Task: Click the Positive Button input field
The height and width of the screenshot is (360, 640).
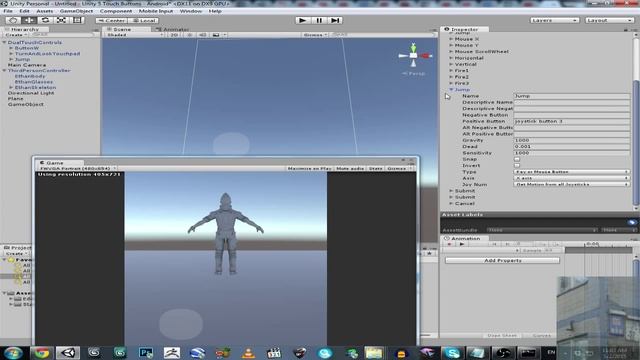Action: [x=571, y=121]
